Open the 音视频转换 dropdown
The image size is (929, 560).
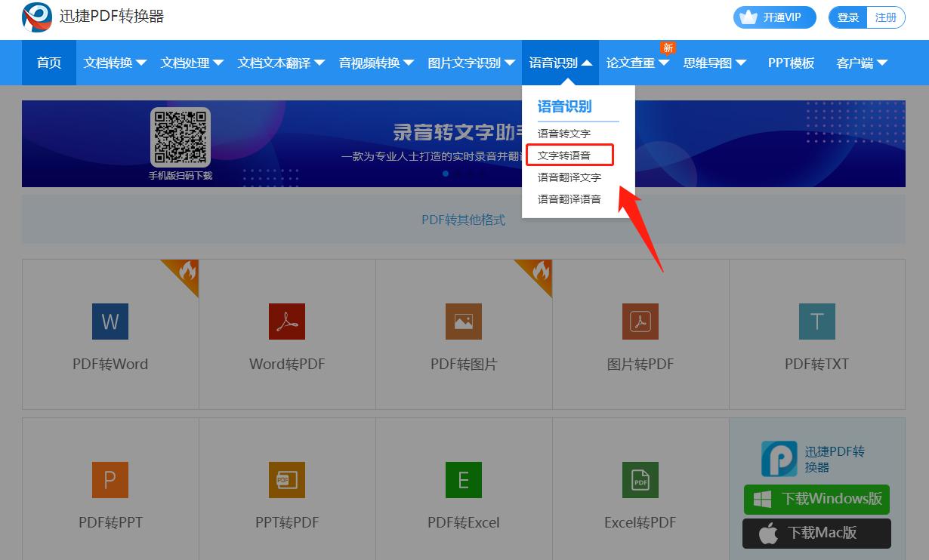[x=376, y=63]
